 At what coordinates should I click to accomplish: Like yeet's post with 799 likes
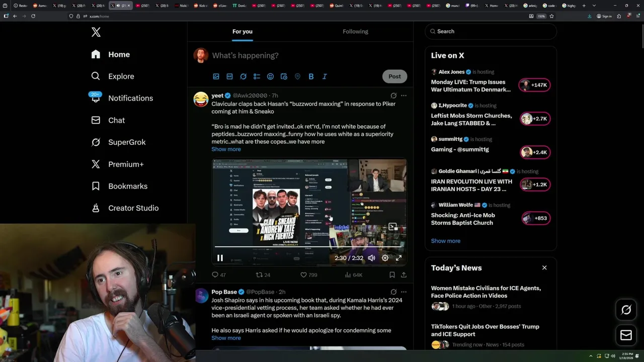point(308,275)
